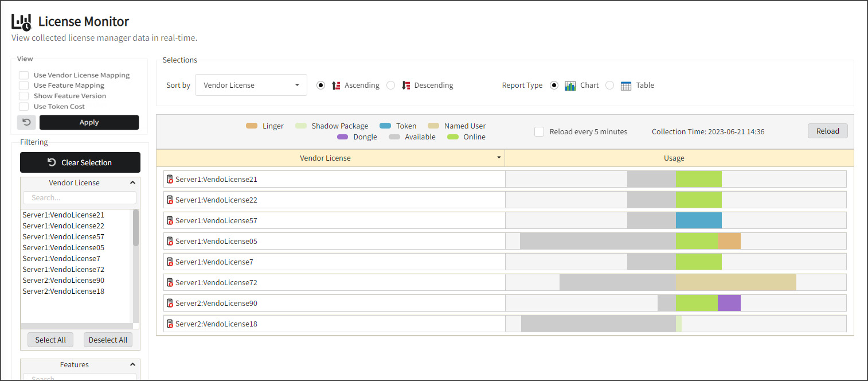Click the Vendor License search field

tap(80, 197)
